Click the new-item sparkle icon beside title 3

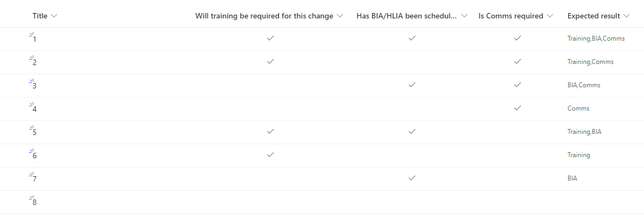[30, 82]
